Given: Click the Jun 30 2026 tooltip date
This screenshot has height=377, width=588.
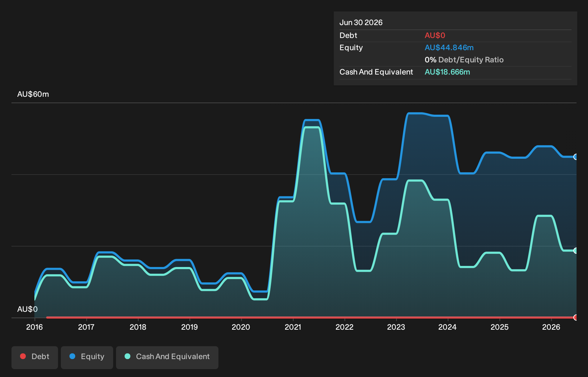Looking at the screenshot, I should point(361,23).
